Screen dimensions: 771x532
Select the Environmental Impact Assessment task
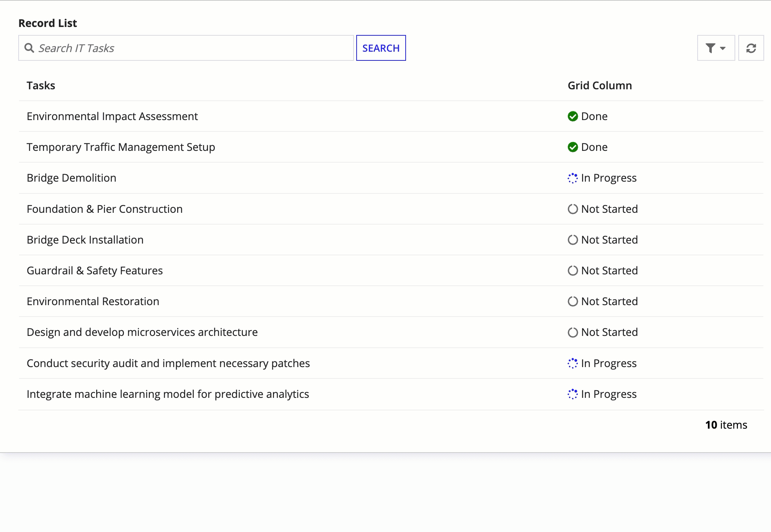pos(112,116)
